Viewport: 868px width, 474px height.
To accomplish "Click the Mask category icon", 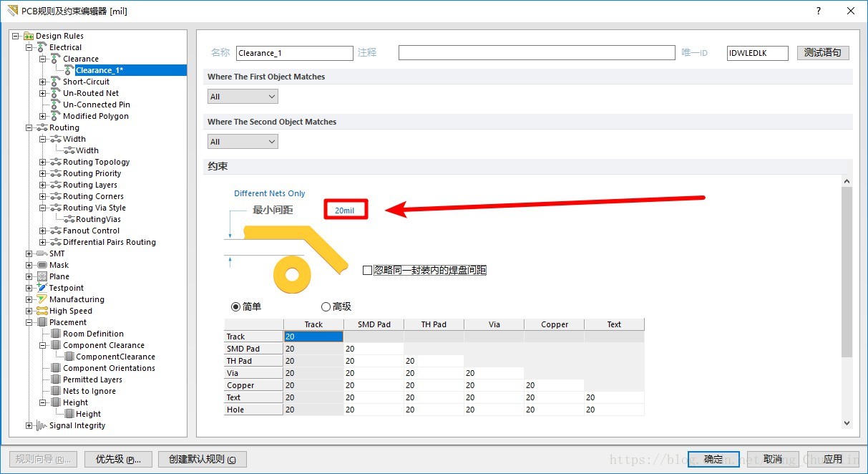I will [42, 265].
